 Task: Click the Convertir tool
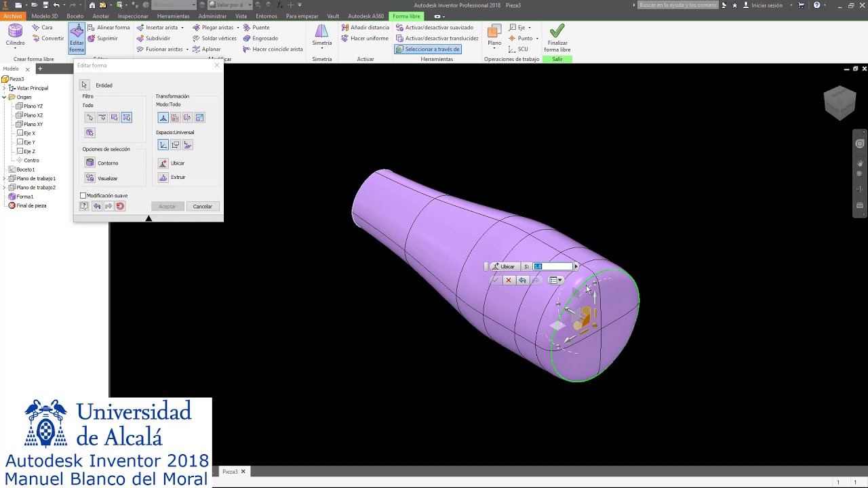tap(47, 39)
